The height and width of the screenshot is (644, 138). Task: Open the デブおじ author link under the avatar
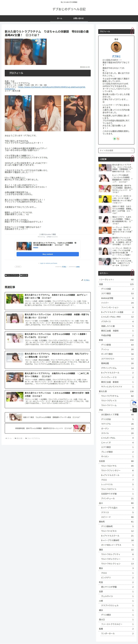tap(116, 56)
